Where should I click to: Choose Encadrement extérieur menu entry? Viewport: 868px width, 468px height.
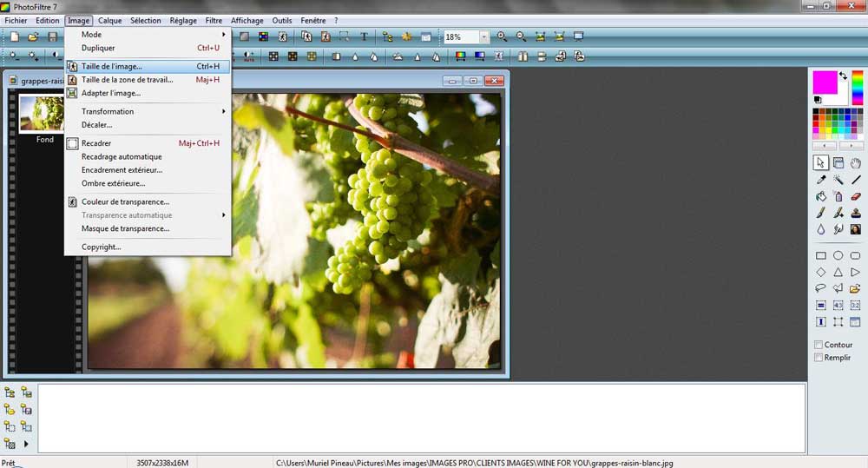click(148, 170)
